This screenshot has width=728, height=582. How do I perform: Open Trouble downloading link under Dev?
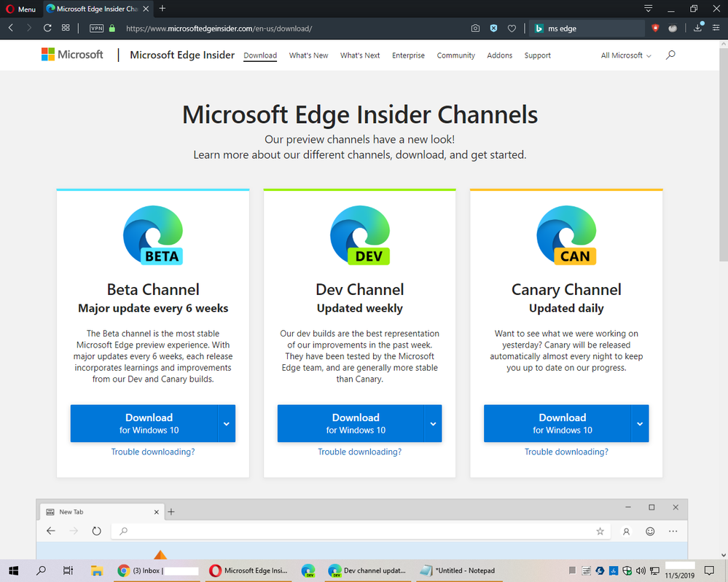(x=360, y=452)
